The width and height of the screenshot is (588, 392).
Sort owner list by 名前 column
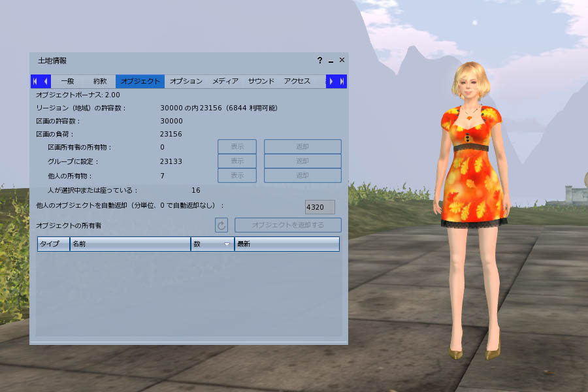click(x=130, y=244)
